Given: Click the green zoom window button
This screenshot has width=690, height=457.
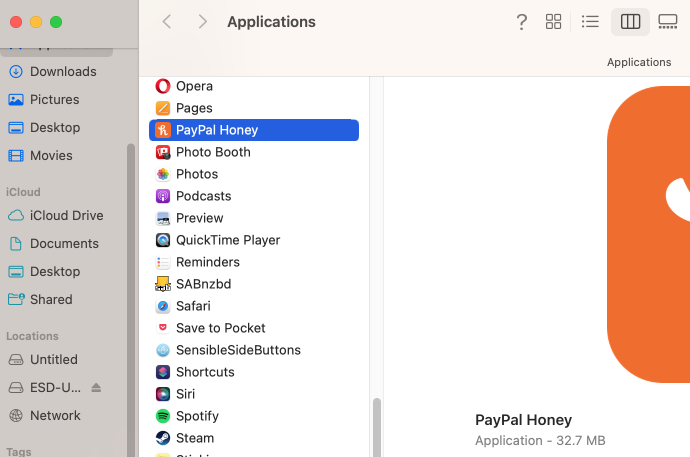Looking at the screenshot, I should (x=56, y=22).
